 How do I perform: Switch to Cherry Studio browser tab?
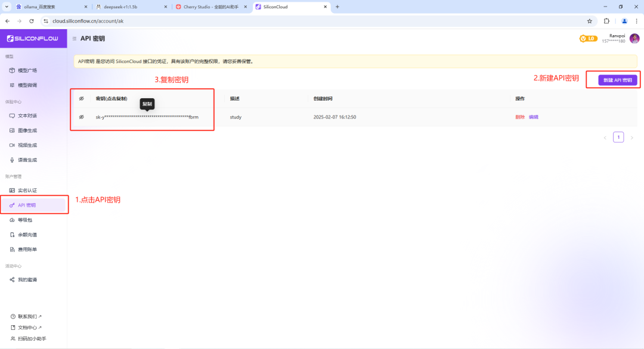(211, 7)
